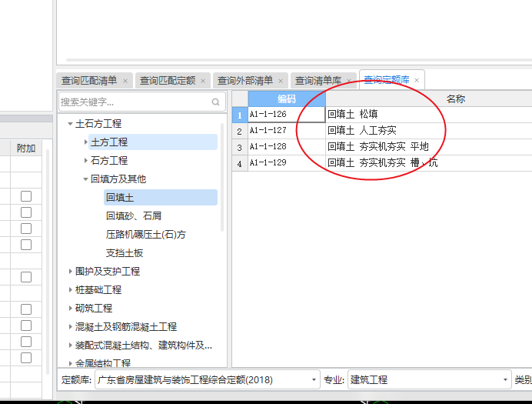Select row number 1 header
Screen dimensions: 532x404
[240, 115]
